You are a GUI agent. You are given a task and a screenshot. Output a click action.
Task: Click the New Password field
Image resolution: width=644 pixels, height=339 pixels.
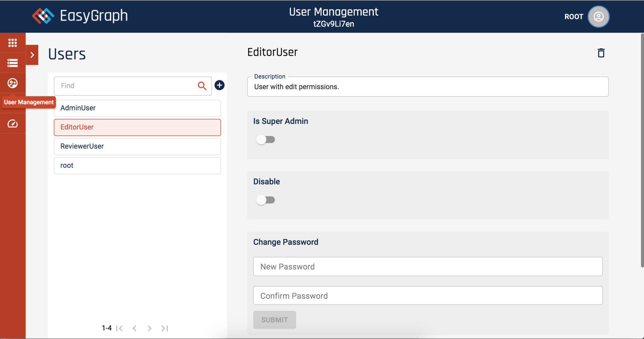coord(428,267)
